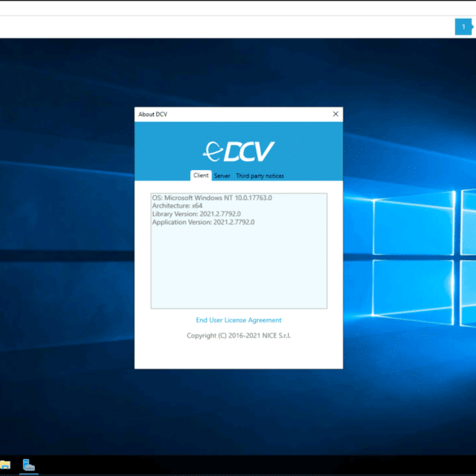Switch to the Server tab
The width and height of the screenshot is (476, 476).
(x=222, y=176)
